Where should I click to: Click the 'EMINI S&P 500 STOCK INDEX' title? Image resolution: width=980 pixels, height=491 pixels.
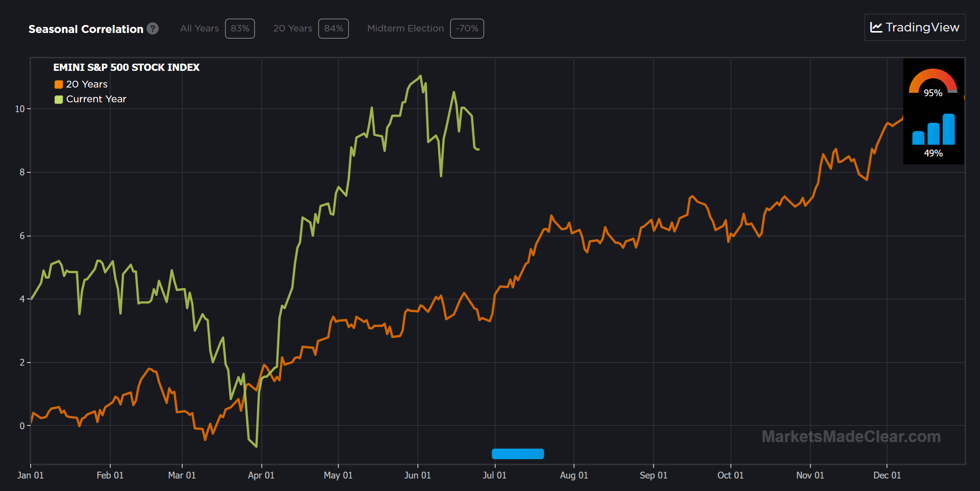pyautogui.click(x=126, y=67)
